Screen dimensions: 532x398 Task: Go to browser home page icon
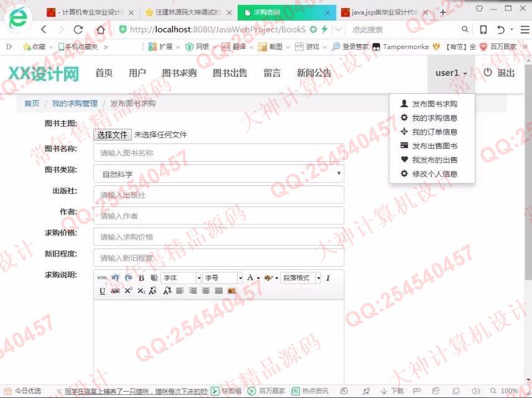pyautogui.click(x=101, y=30)
